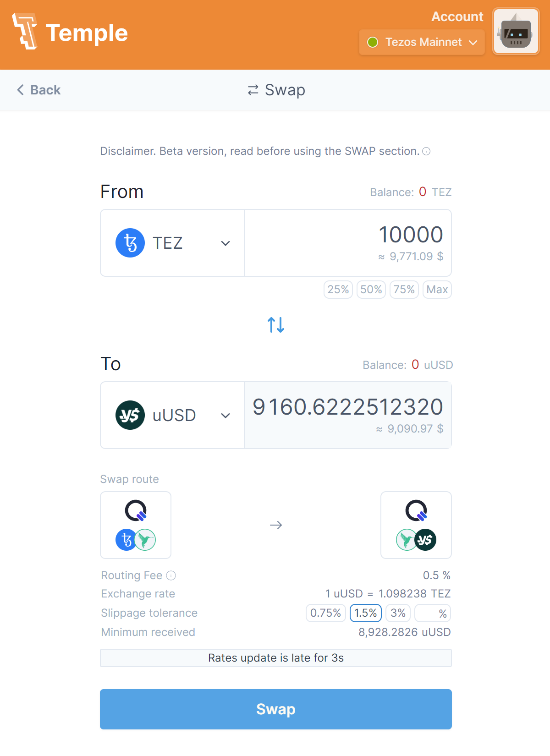Click the disclaimer info icon

pos(426,151)
